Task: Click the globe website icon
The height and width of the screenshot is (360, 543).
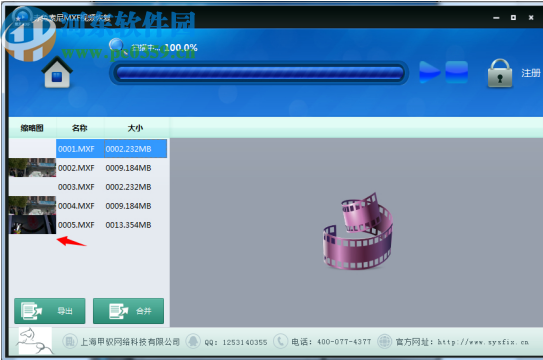Action: [x=384, y=342]
